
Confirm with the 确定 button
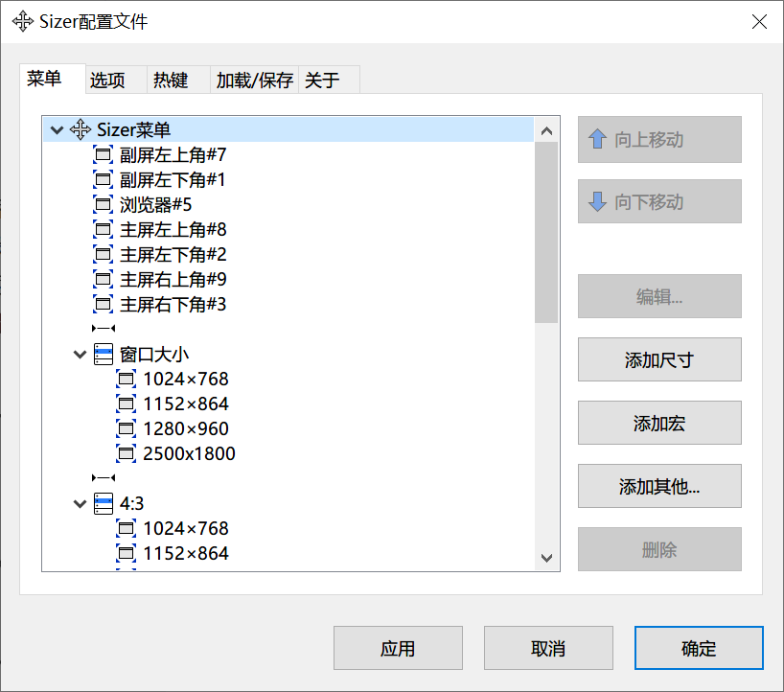(699, 648)
